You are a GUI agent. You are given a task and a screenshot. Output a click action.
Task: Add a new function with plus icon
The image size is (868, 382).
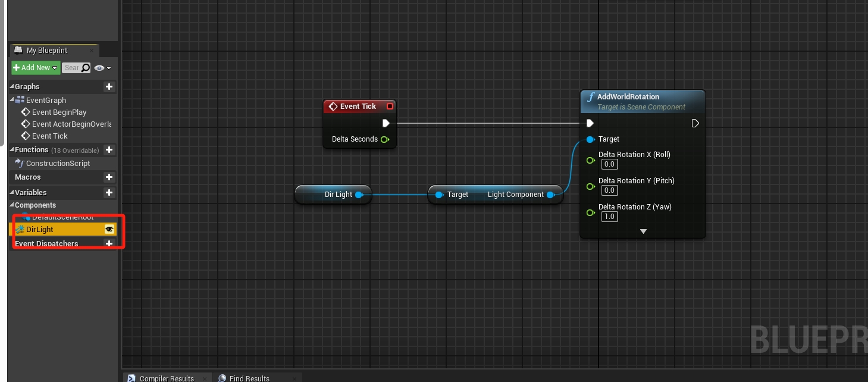point(109,150)
